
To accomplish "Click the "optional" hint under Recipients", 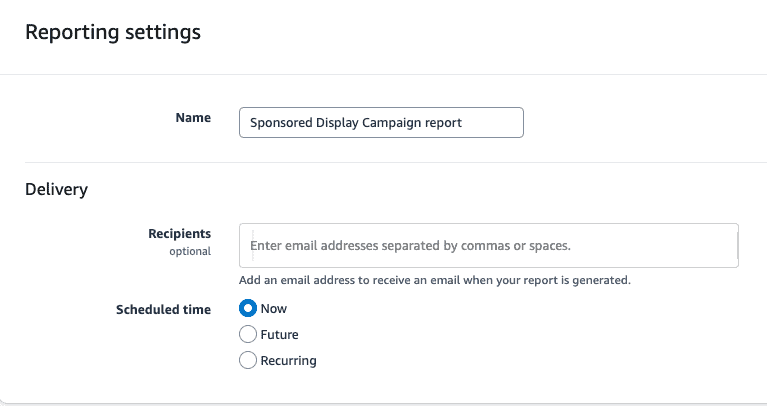I will click(190, 251).
